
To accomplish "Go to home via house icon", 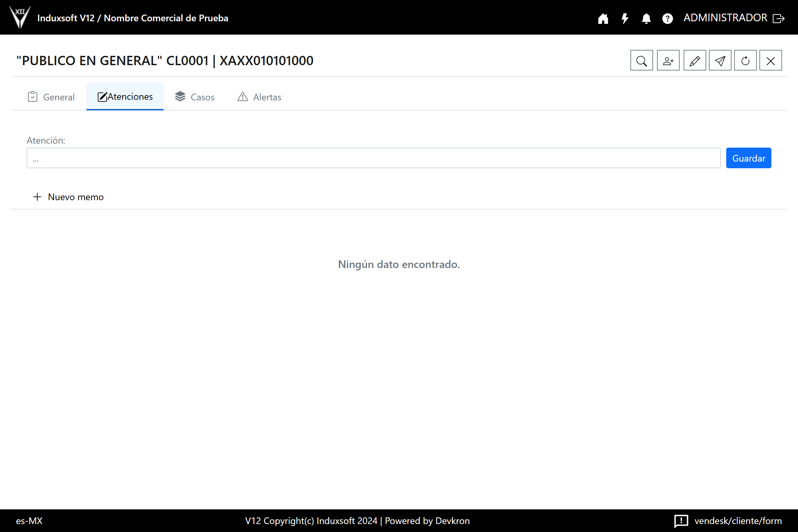I will pos(603,18).
